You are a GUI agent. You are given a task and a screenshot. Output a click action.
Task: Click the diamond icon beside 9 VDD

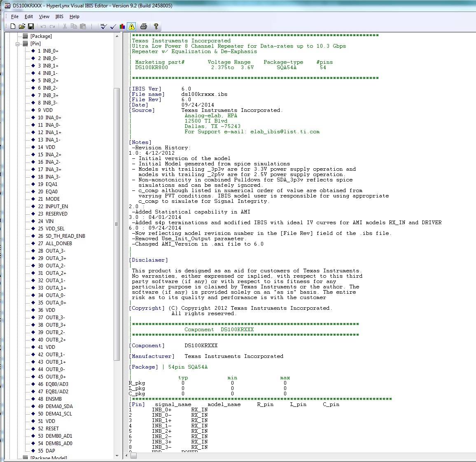[x=33, y=110]
